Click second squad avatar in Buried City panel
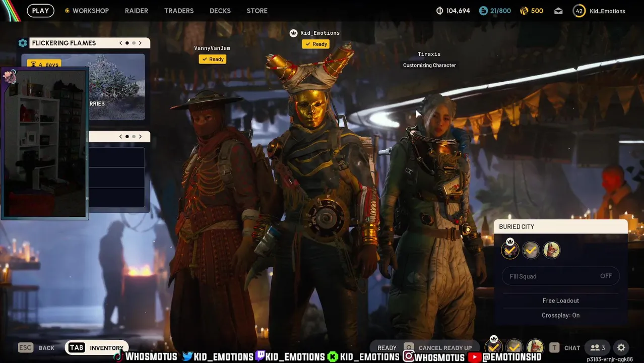This screenshot has width=644, height=363. coord(531,250)
